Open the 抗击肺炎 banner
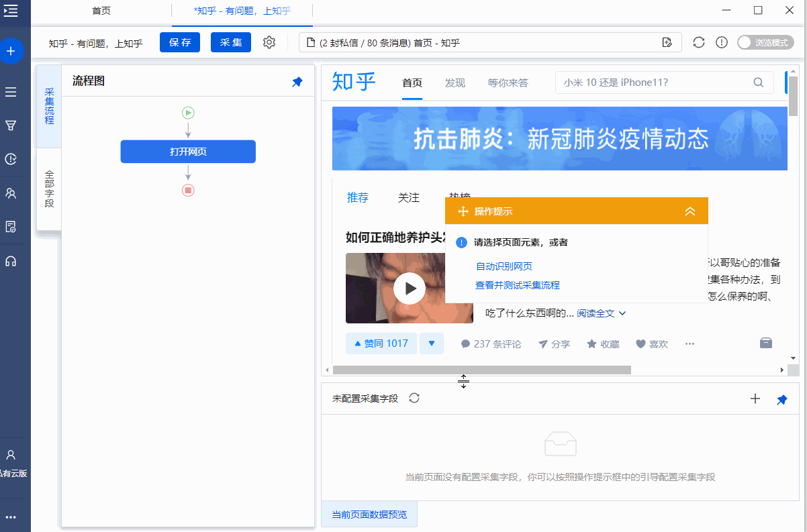 tap(560, 138)
